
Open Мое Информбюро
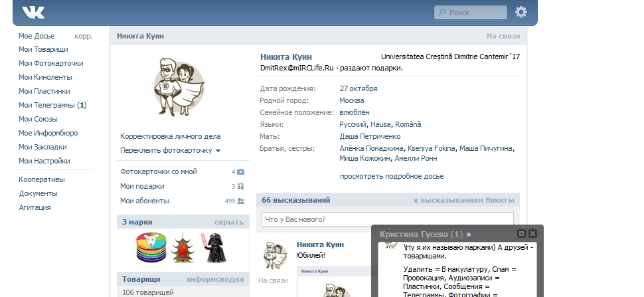[48, 133]
